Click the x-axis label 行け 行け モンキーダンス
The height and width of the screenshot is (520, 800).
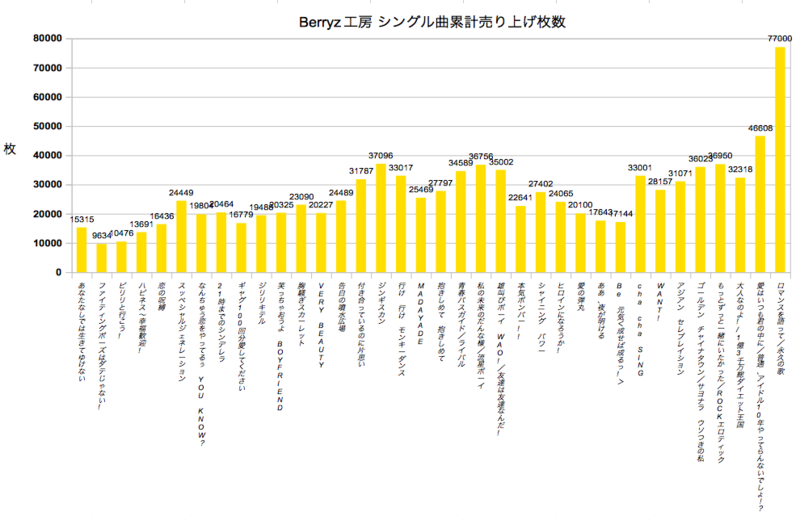(401, 329)
